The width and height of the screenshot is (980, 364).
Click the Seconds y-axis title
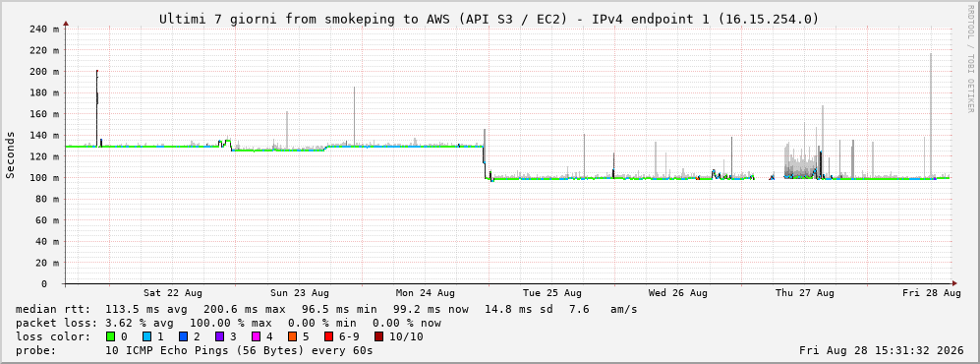pos(11,155)
